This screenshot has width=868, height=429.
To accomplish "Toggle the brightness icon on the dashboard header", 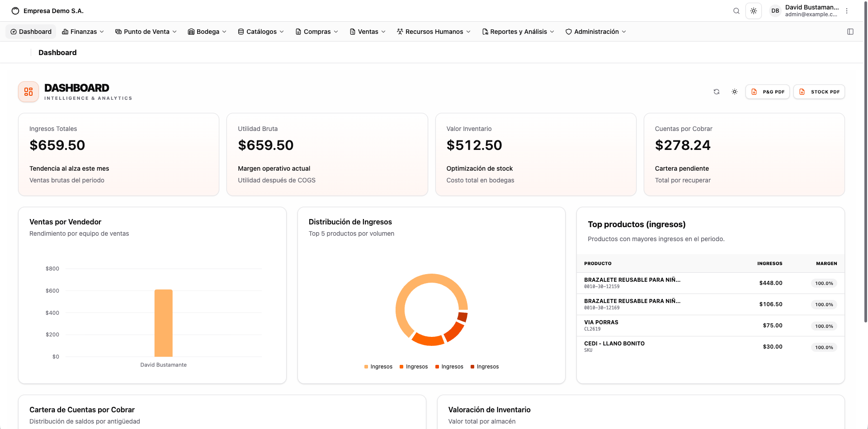I will point(735,92).
